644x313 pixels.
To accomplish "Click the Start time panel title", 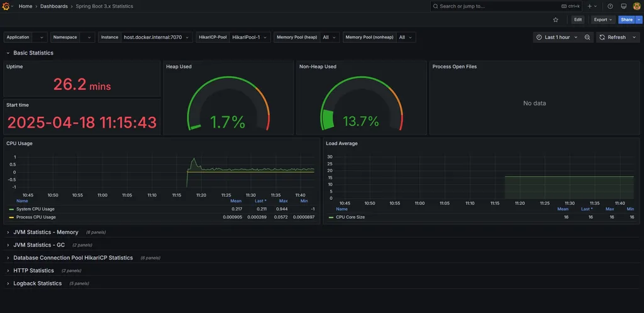I will pos(18,105).
